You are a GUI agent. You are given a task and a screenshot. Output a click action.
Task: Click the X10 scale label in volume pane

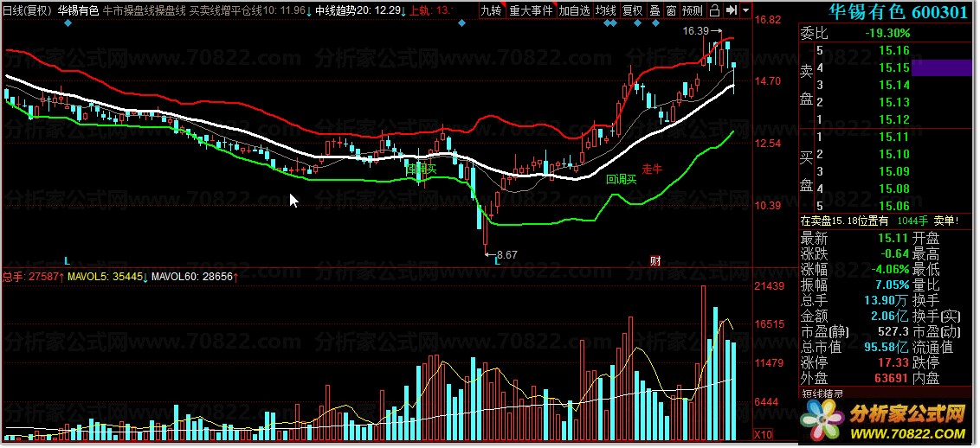click(x=761, y=433)
